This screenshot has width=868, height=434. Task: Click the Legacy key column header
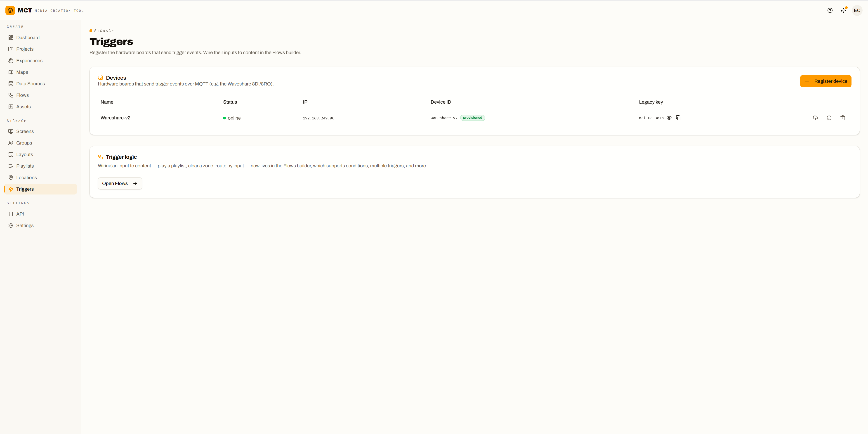[651, 102]
